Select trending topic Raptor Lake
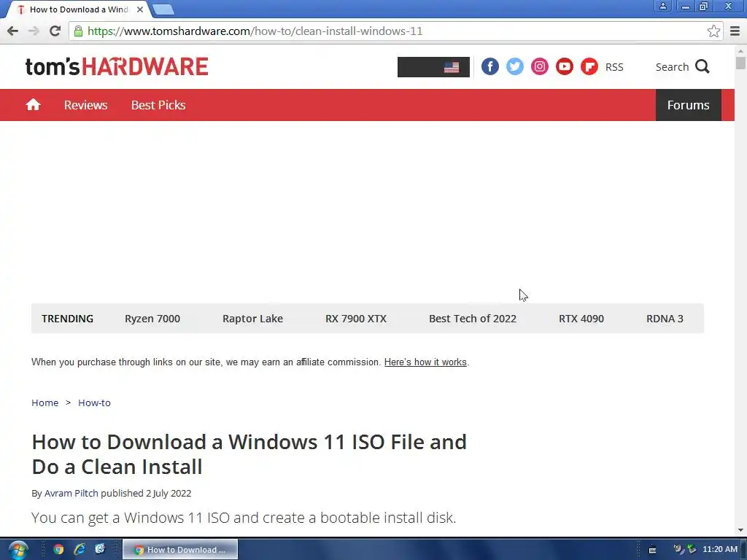This screenshot has height=560, width=747. [x=252, y=319]
